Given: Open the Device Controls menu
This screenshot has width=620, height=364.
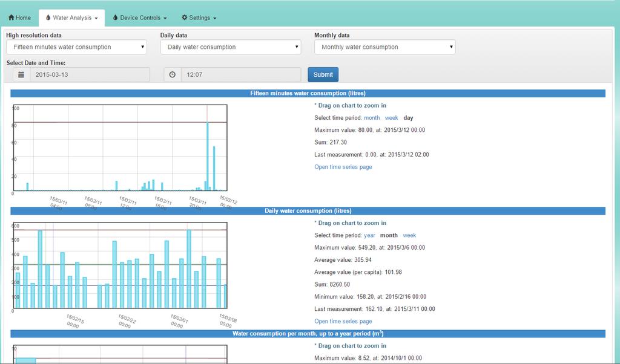Looking at the screenshot, I should click(140, 18).
